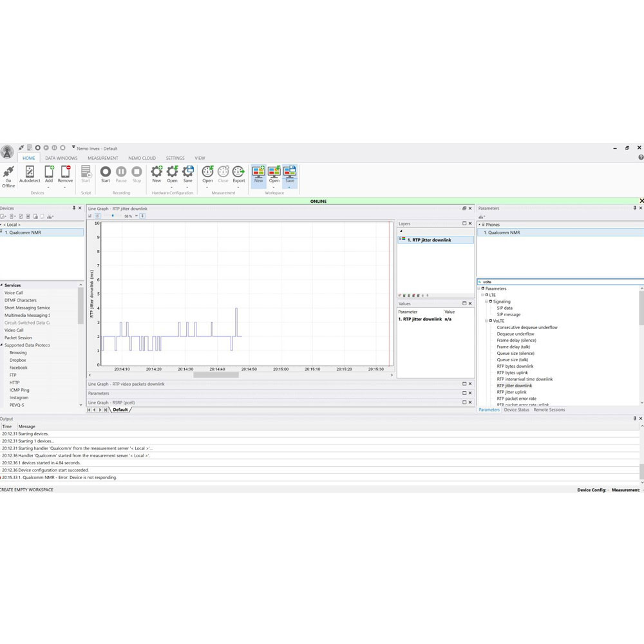Open the Data Windows ribbon tab
This screenshot has height=644, width=644.
click(x=61, y=158)
